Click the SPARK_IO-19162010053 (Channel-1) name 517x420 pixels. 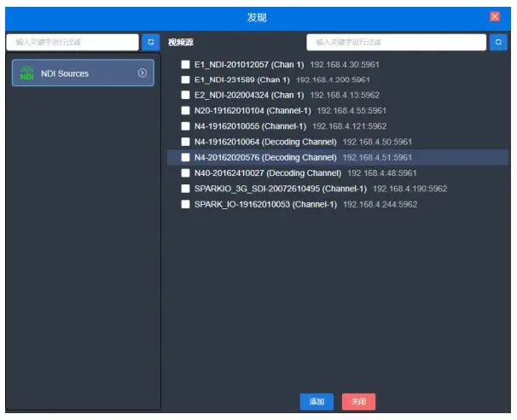point(265,204)
